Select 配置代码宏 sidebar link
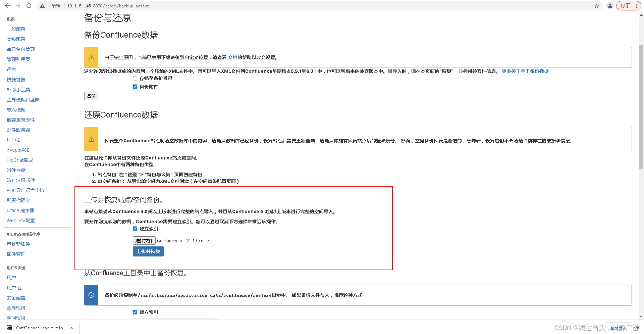 click(18, 200)
